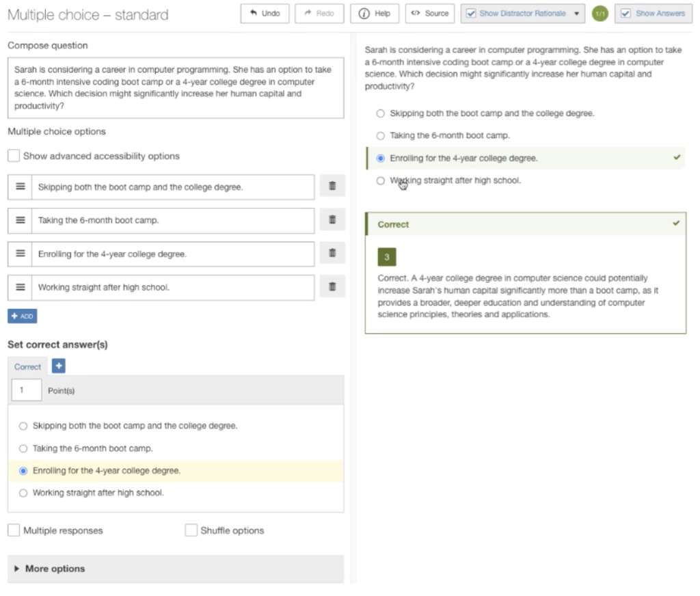The width and height of the screenshot is (700, 596).
Task: Select 'Taking the 6-month boot camp' as correct answer
Action: (x=23, y=448)
